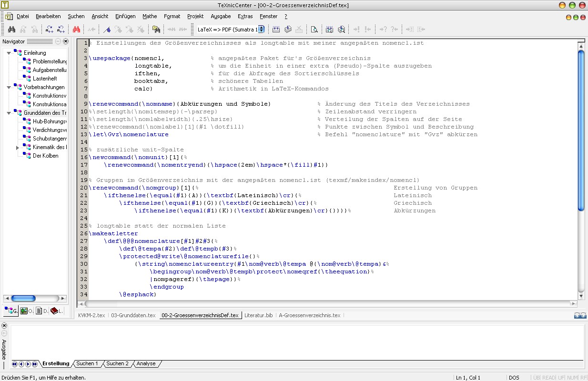Open the Fenster menu
The height and width of the screenshot is (381, 588).
tap(269, 16)
